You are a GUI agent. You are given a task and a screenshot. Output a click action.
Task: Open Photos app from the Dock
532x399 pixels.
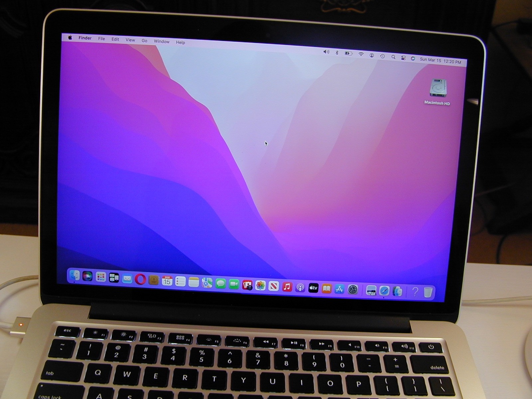point(260,286)
